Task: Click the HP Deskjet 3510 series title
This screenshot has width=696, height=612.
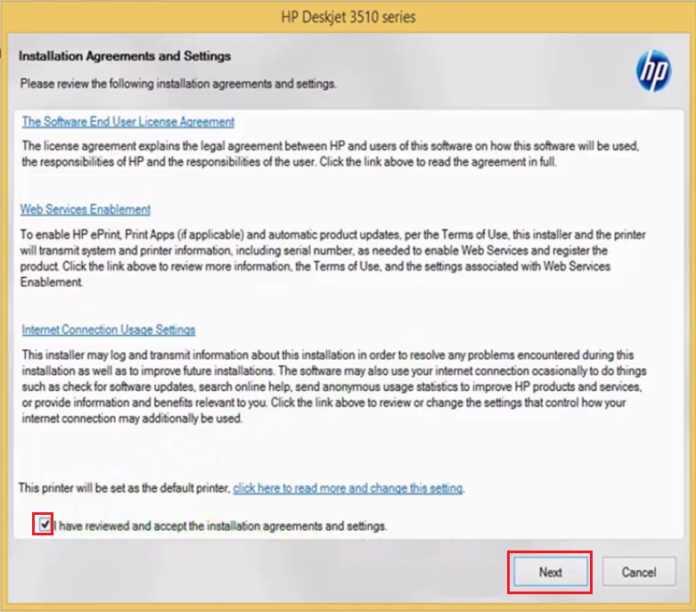Action: 348,17
